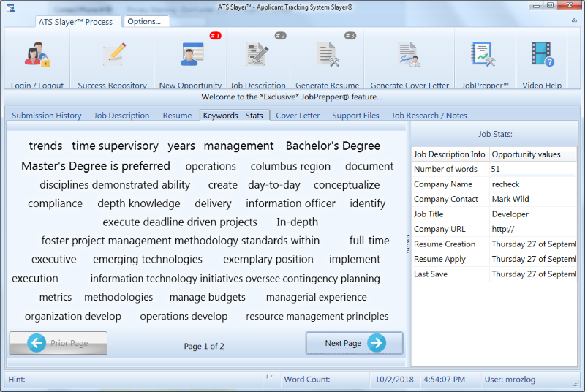
Task: Click the keyword 'emerging technologies'
Action: (148, 259)
